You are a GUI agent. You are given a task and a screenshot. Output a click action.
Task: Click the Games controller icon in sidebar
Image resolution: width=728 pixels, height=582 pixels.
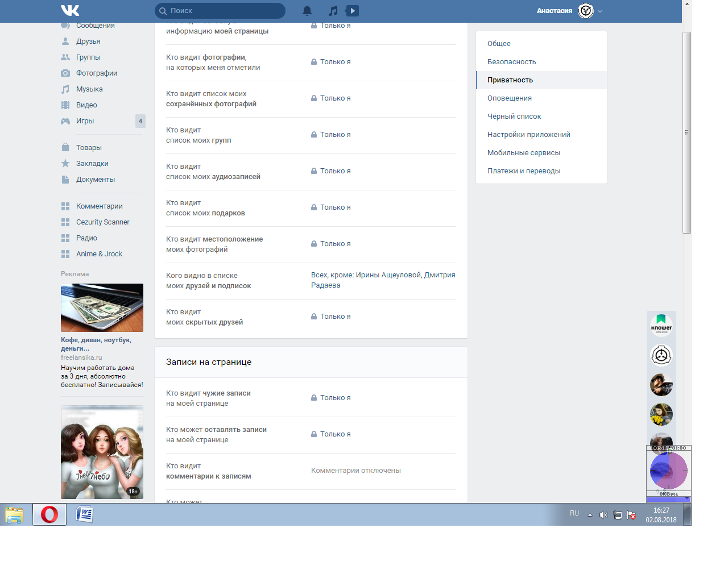tap(65, 121)
